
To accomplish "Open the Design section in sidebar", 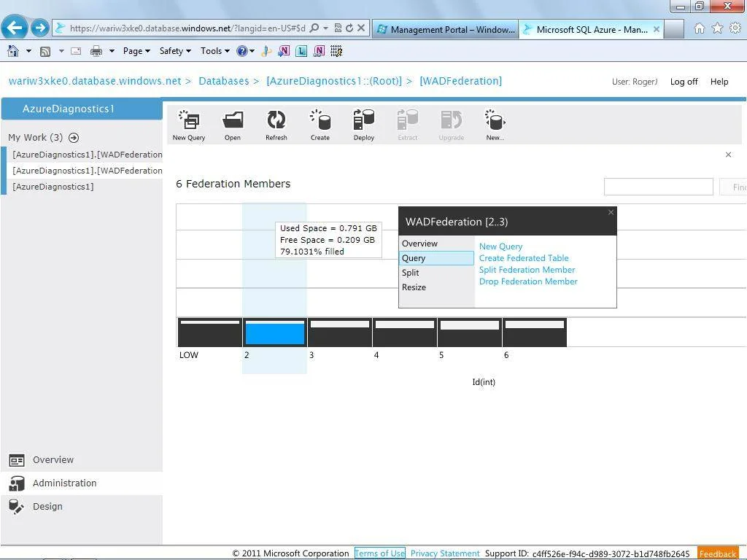I will tap(82, 506).
